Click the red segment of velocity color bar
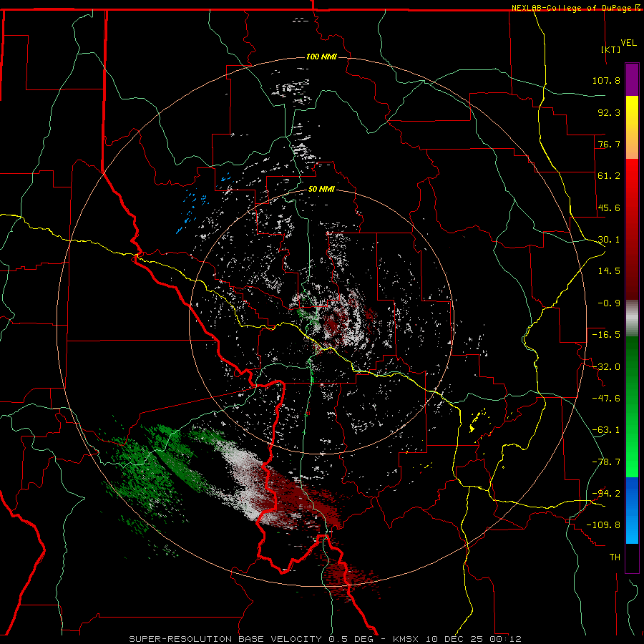 632,229
